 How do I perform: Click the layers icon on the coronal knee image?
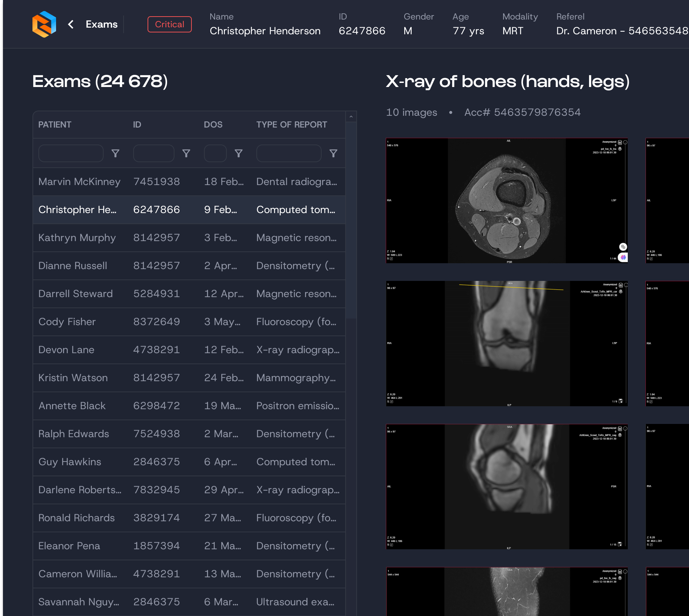[x=621, y=292]
